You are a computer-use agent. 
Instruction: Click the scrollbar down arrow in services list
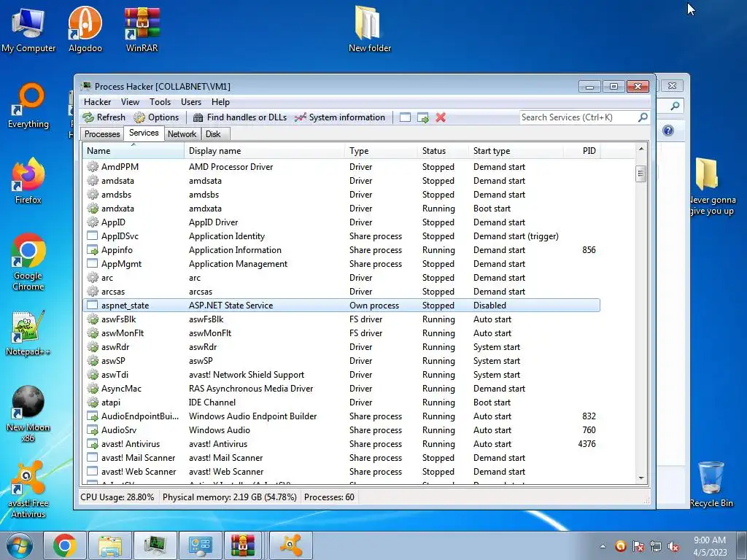[641, 478]
